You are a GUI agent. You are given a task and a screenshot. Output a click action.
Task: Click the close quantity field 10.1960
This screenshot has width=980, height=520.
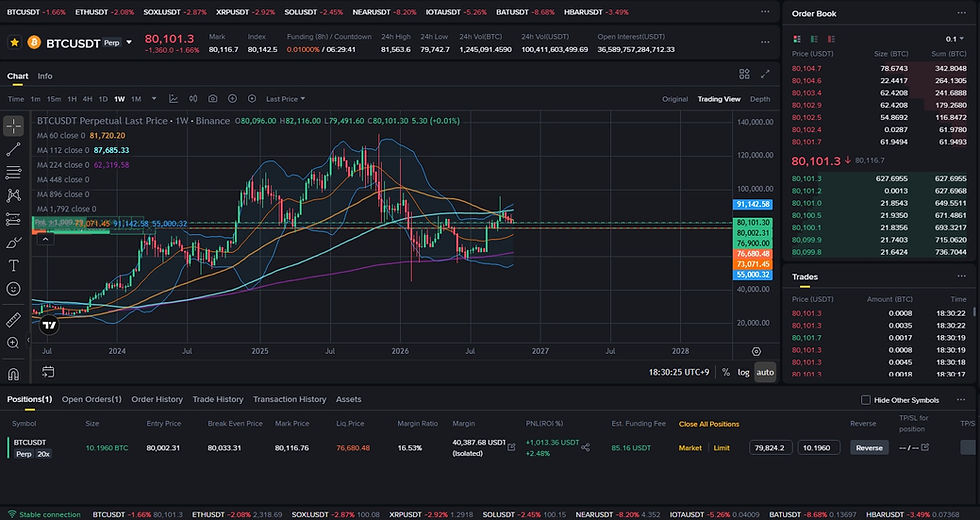click(819, 448)
